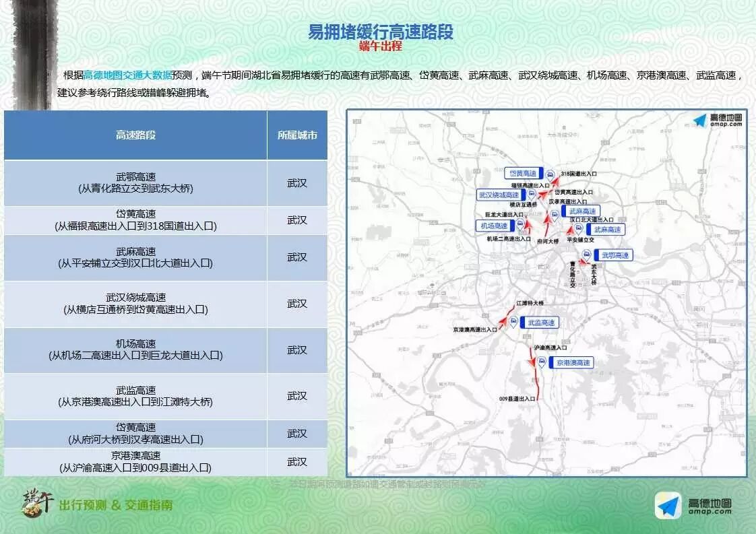Click the 机场二高速出入口 text on the map

click(x=509, y=239)
